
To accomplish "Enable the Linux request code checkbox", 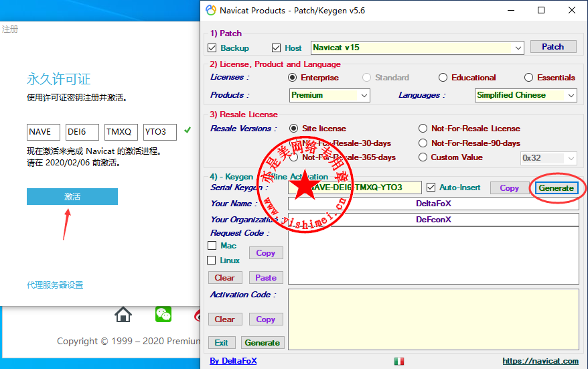I will tap(212, 261).
